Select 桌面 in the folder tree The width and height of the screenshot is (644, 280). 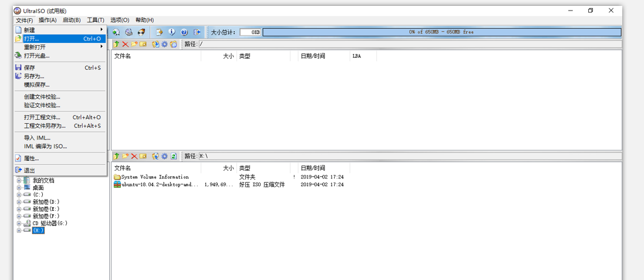click(38, 187)
